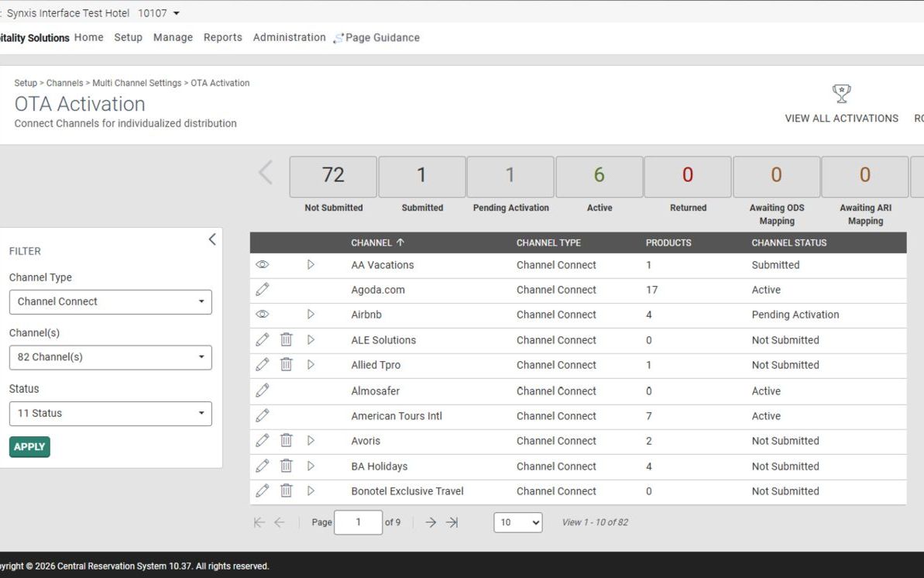Delete Avoris trash icon

(287, 440)
